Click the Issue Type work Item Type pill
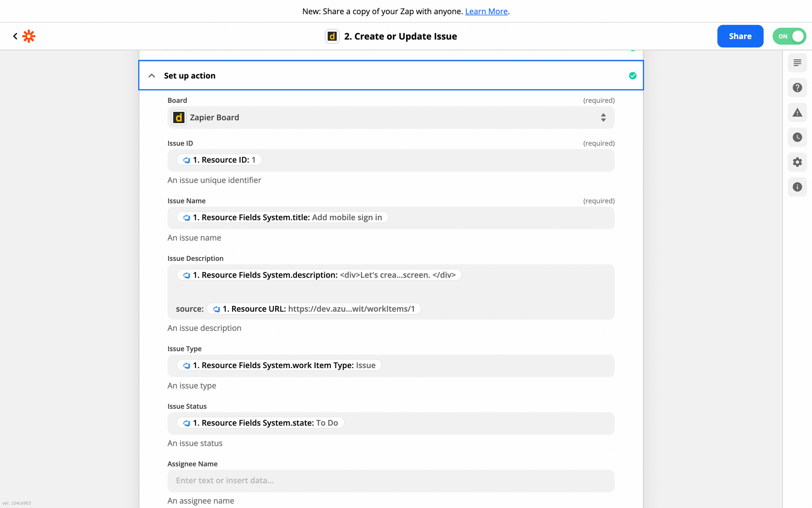812x508 pixels. 279,365
